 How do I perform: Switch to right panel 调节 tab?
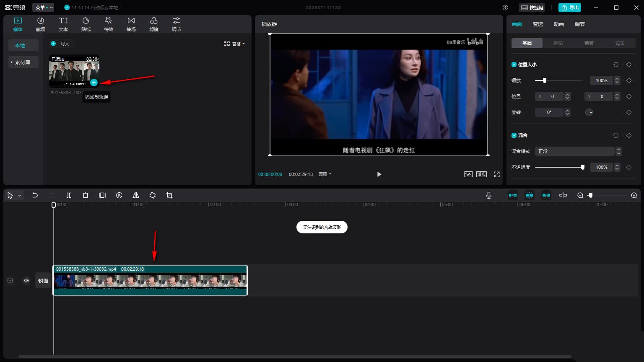click(x=580, y=24)
